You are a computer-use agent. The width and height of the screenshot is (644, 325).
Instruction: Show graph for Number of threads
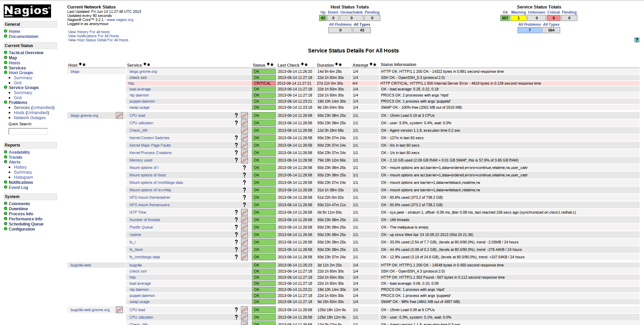(x=244, y=220)
